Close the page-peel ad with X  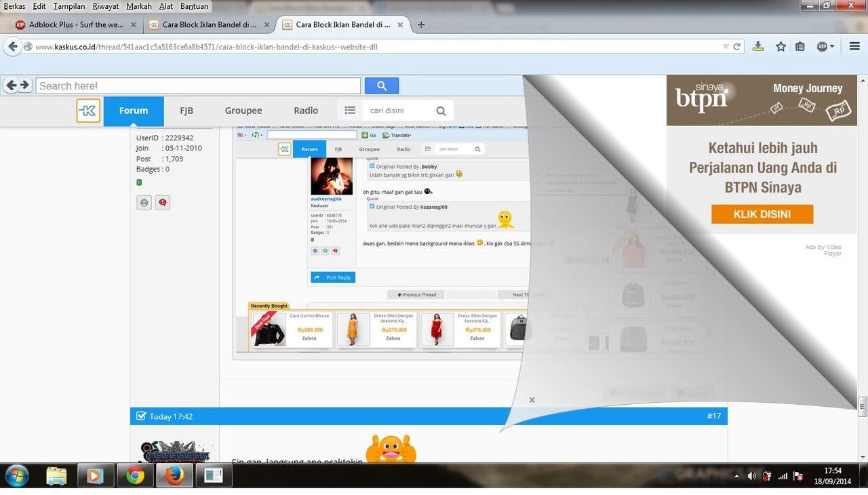pos(532,400)
